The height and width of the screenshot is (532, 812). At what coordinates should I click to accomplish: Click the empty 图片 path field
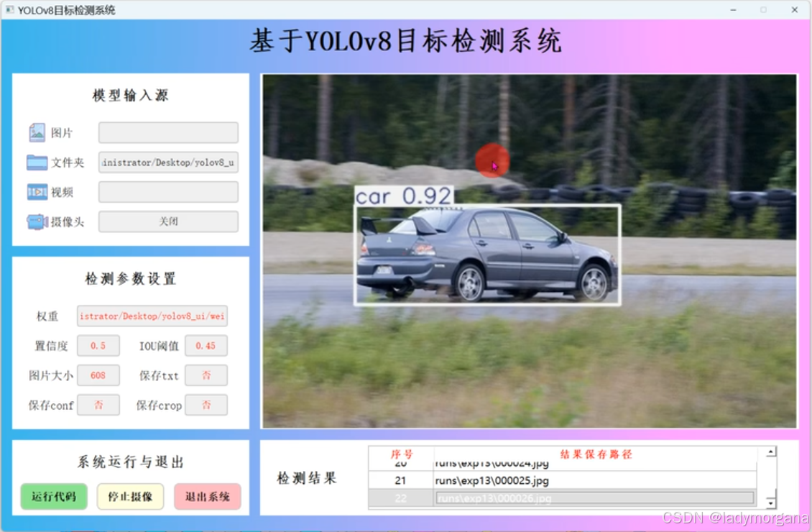click(167, 132)
